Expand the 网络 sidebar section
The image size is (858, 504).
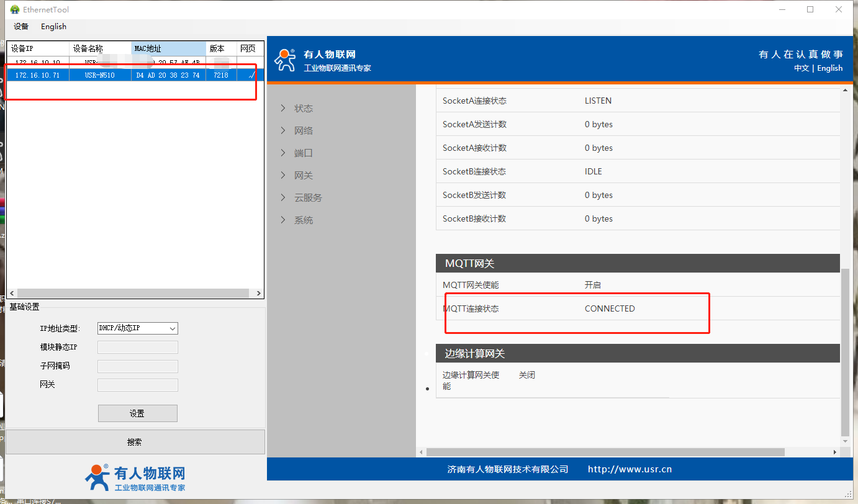(x=303, y=131)
